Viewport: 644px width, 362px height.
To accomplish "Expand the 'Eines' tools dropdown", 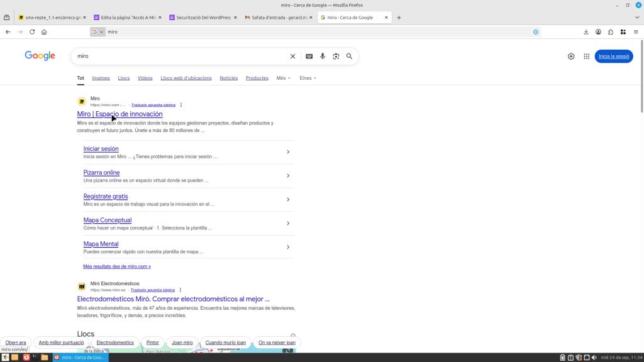I will click(308, 78).
